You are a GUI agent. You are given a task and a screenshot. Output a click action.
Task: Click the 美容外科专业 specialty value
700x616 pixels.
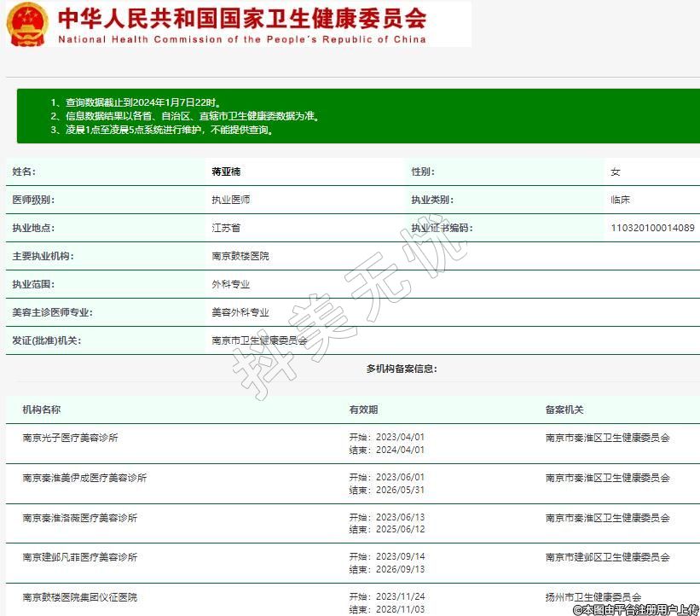click(x=240, y=312)
